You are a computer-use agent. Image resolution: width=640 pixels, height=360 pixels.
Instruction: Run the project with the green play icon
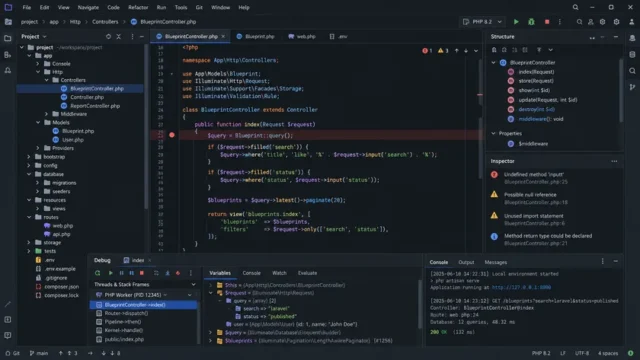pyautogui.click(x=516, y=22)
